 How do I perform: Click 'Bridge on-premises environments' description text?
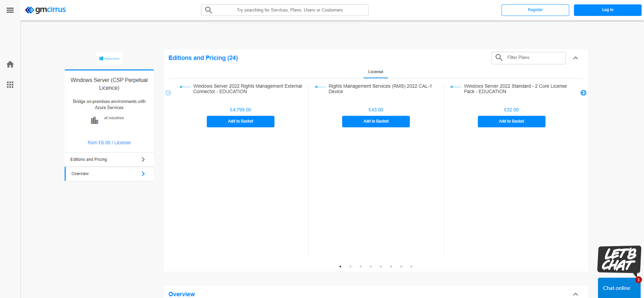point(109,104)
